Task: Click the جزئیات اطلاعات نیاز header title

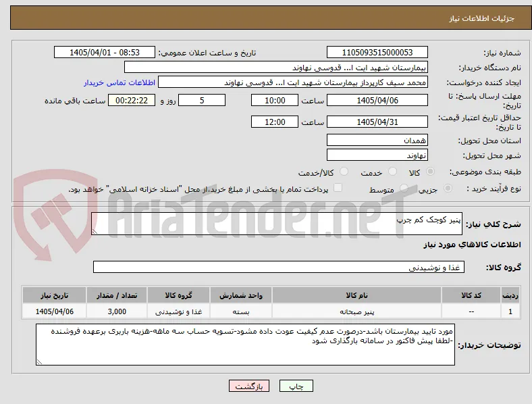Action: [482, 18]
